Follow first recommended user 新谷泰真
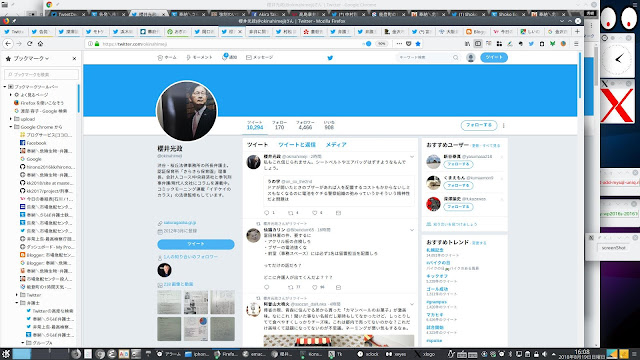Viewport: 640px width, 360px height. point(458,164)
